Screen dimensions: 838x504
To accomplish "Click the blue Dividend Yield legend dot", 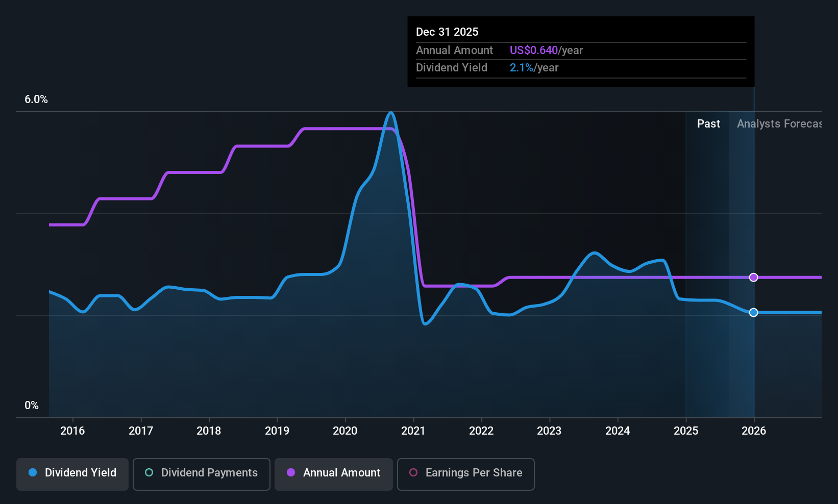I will (x=33, y=473).
